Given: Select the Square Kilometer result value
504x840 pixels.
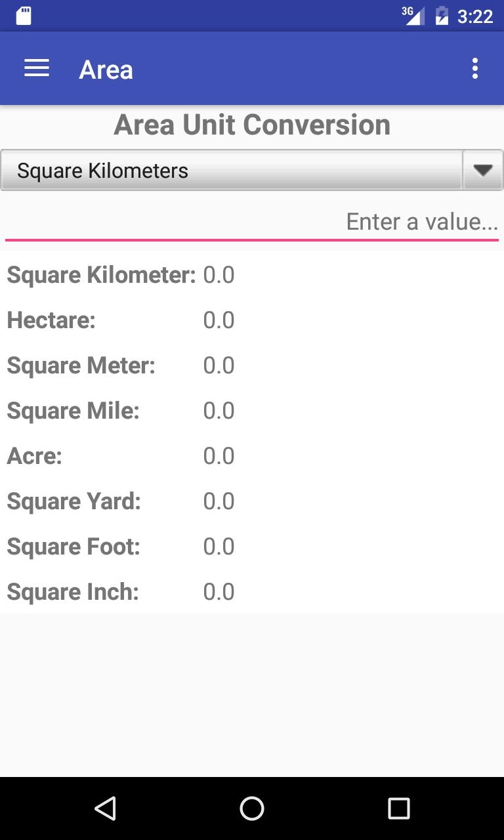Looking at the screenshot, I should [219, 275].
